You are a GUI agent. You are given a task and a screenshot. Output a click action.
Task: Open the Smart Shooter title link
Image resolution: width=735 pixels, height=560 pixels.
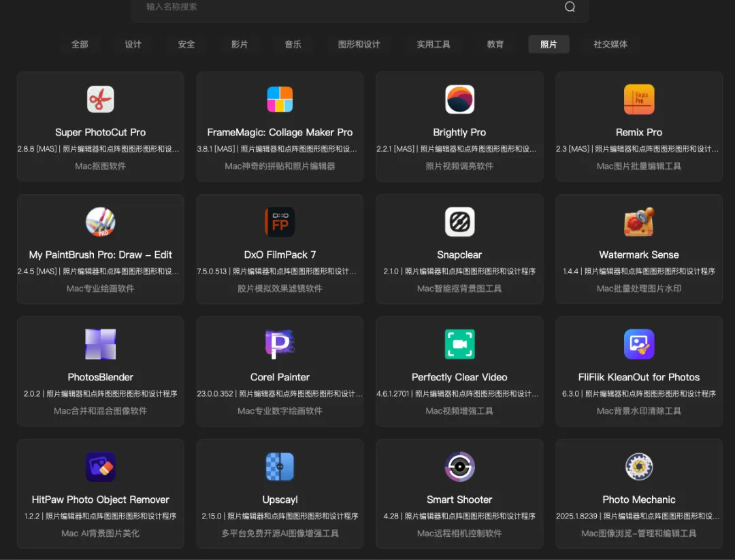(x=459, y=499)
